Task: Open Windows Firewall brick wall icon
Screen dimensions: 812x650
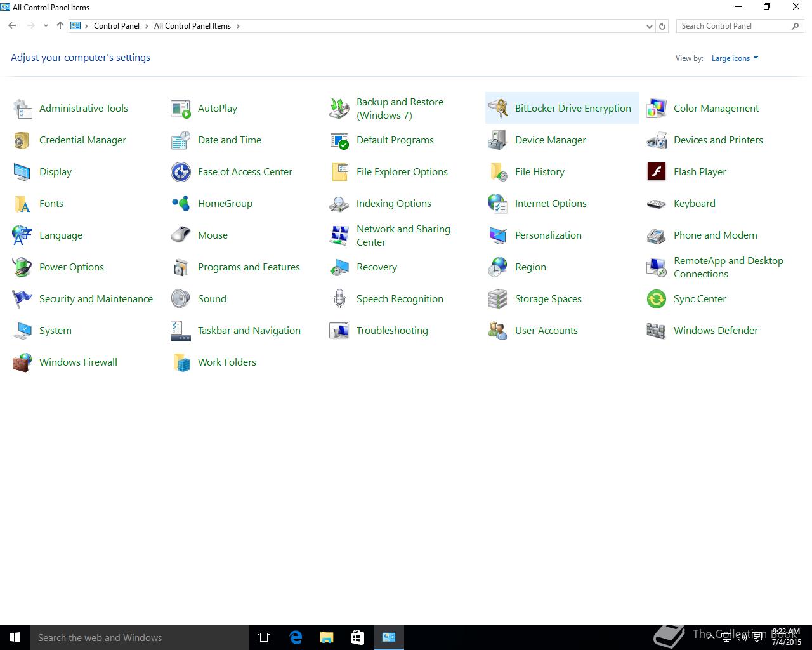Action: click(22, 362)
